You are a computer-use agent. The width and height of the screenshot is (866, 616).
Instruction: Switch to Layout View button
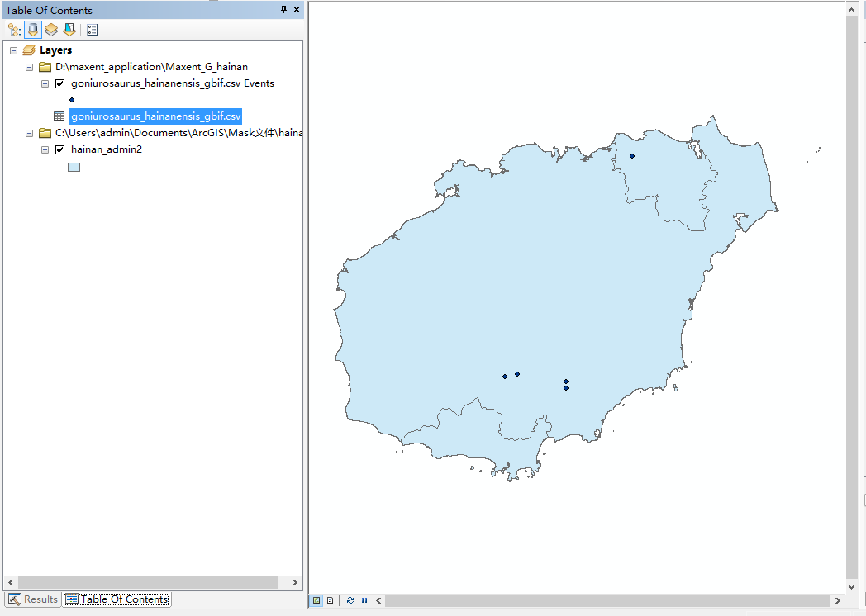(x=331, y=600)
